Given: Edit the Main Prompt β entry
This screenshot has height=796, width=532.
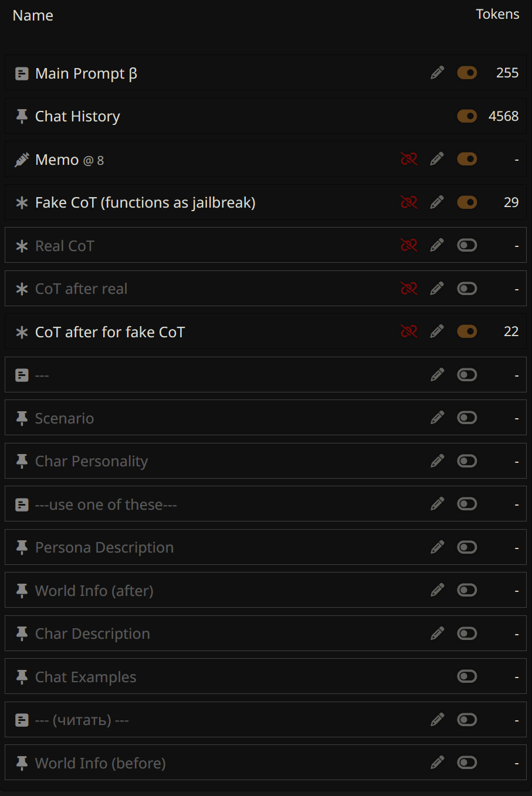Looking at the screenshot, I should (437, 73).
